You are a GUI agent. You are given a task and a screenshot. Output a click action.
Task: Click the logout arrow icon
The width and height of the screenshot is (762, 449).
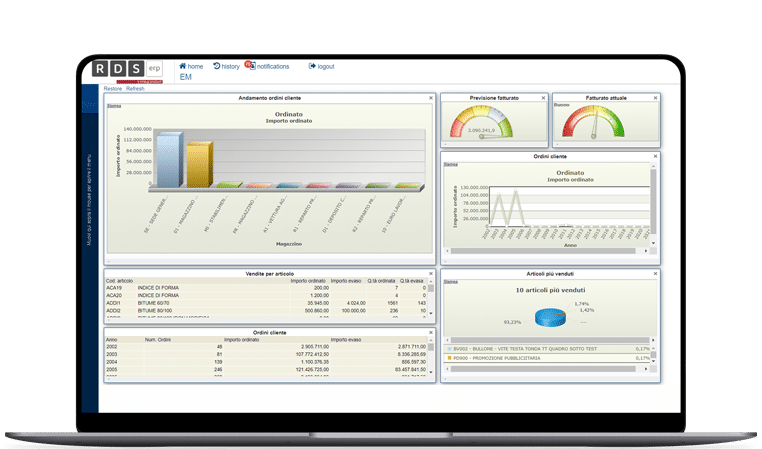[x=311, y=66]
